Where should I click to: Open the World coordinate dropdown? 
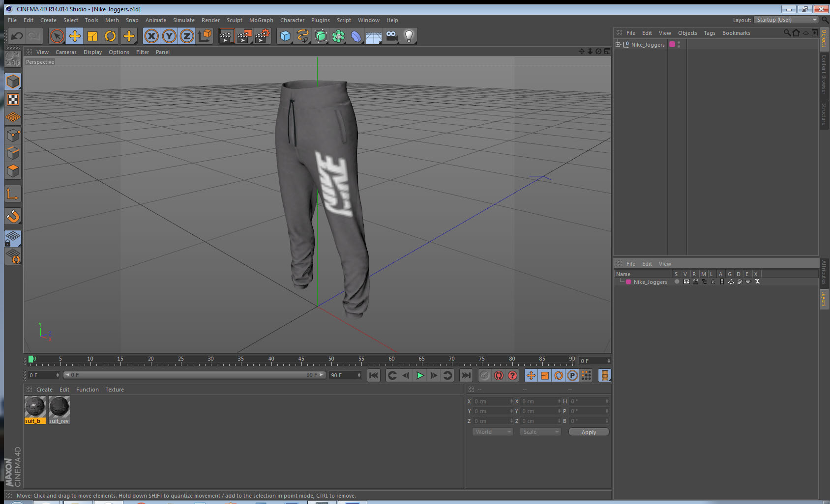pos(493,432)
